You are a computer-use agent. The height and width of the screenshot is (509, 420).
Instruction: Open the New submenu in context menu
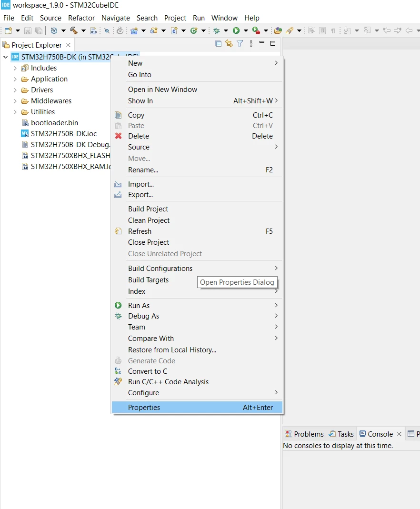pyautogui.click(x=197, y=63)
